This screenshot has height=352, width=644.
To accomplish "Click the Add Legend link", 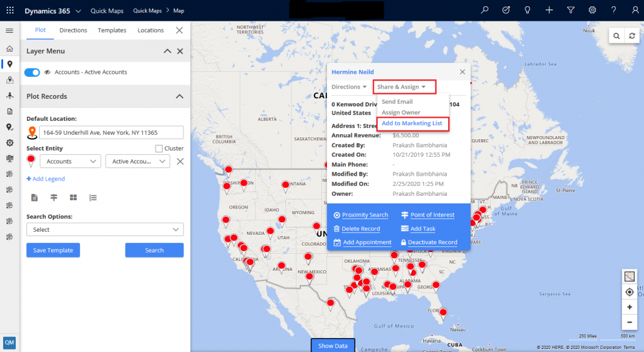I will 45,179.
